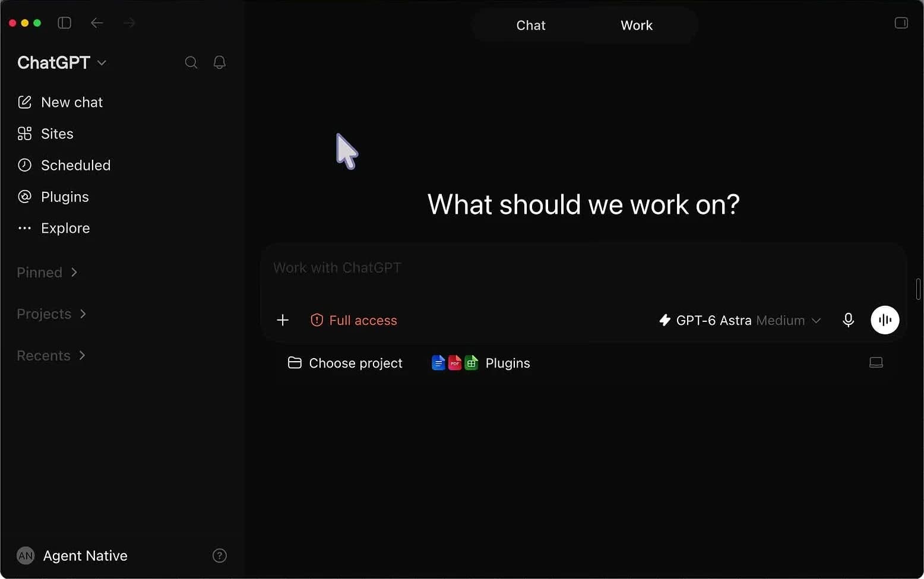Go back with the left arrow
The width and height of the screenshot is (924, 579).
click(97, 23)
